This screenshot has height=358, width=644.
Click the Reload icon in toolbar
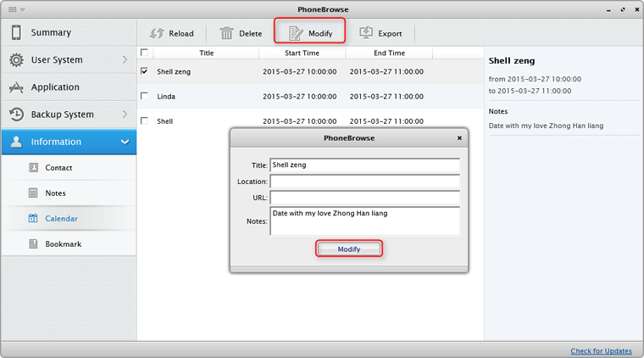[156, 33]
